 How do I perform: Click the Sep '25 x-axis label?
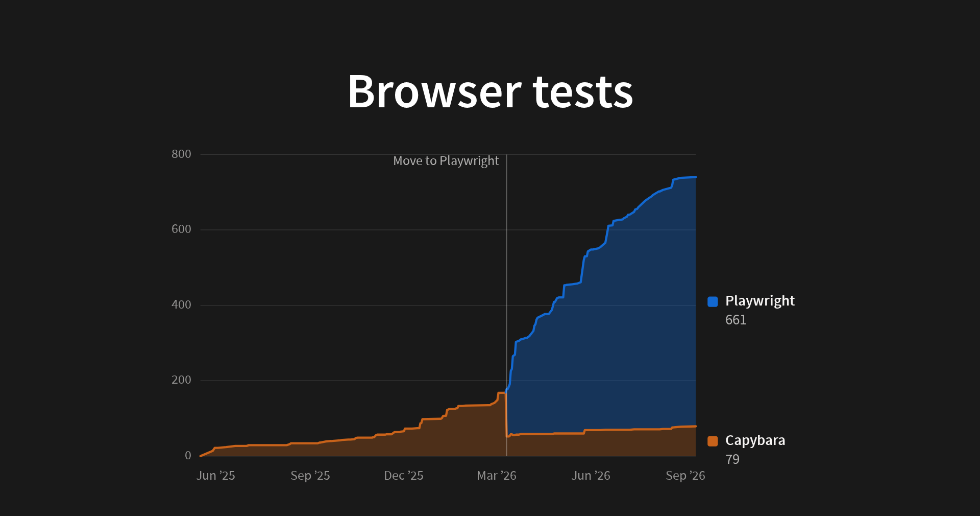point(310,476)
